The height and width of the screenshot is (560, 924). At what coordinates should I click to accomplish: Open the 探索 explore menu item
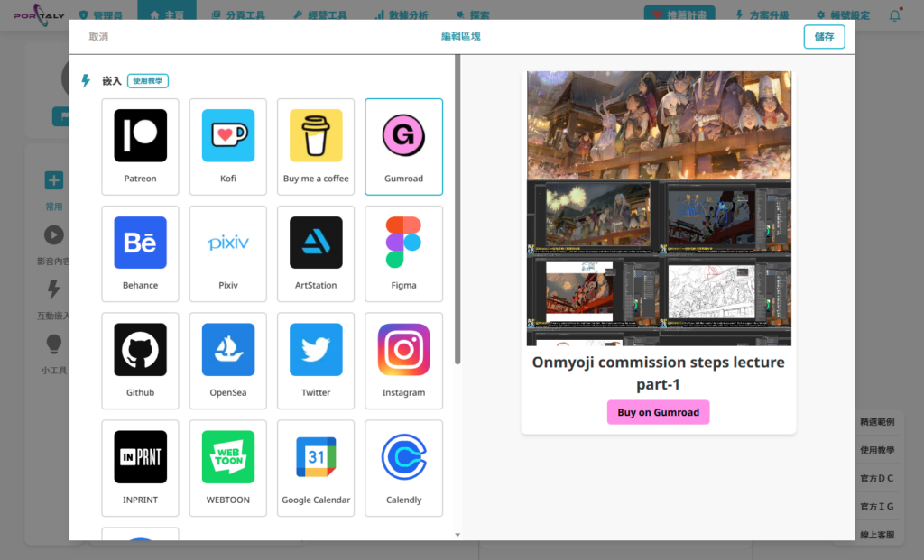(x=473, y=14)
